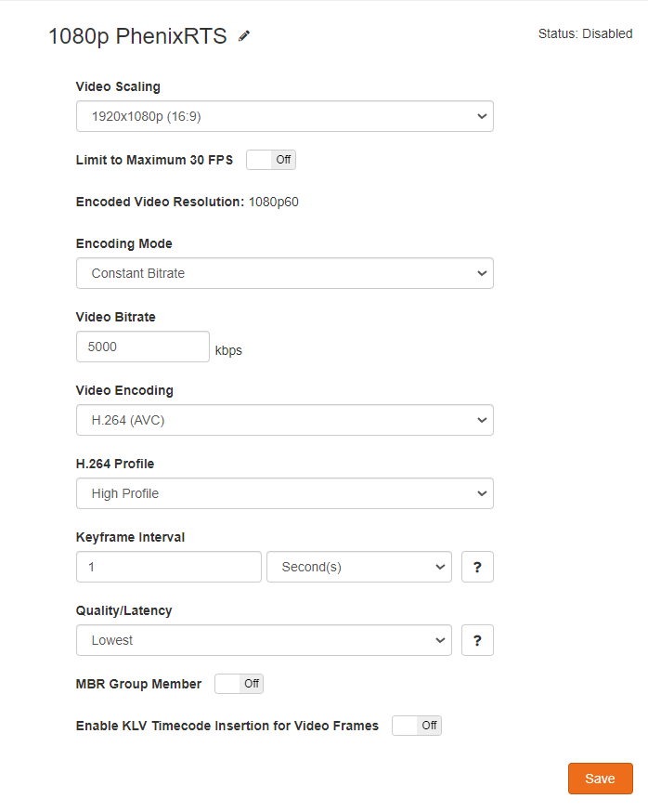Toggle Limit to Maximum 30 FPS switch

[x=271, y=160]
